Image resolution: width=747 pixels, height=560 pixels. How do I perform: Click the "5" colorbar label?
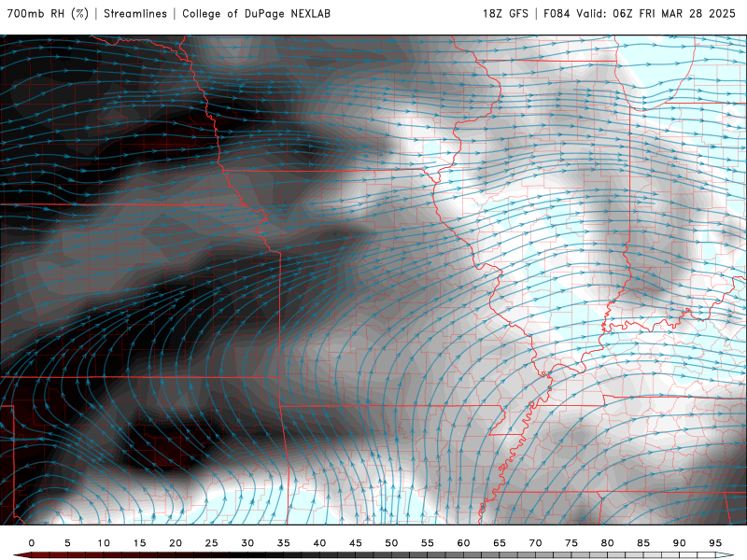pyautogui.click(x=67, y=543)
